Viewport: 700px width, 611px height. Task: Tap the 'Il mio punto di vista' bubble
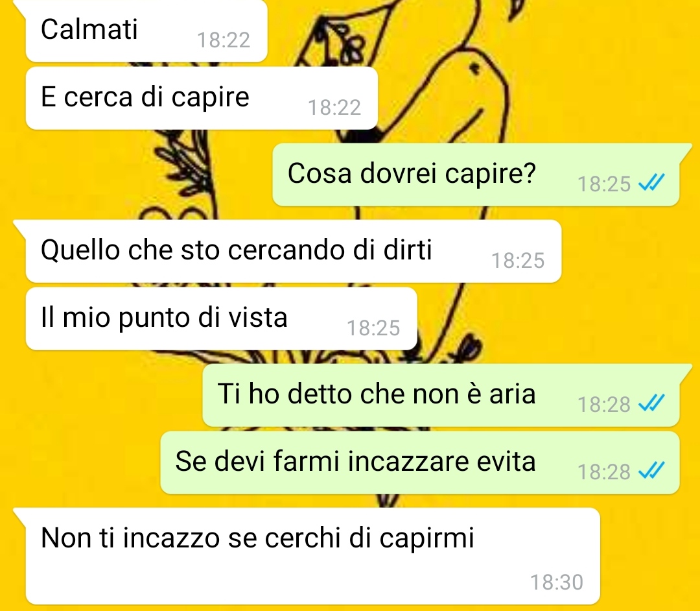pyautogui.click(x=222, y=319)
